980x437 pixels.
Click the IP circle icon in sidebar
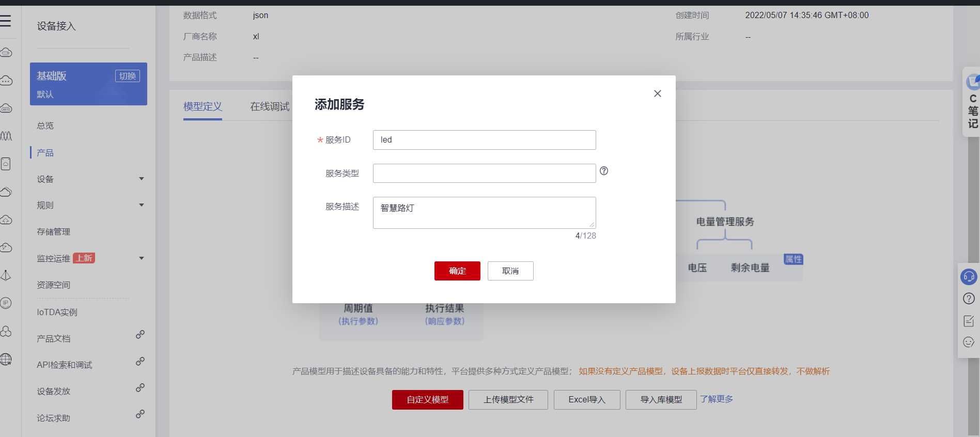pyautogui.click(x=6, y=303)
